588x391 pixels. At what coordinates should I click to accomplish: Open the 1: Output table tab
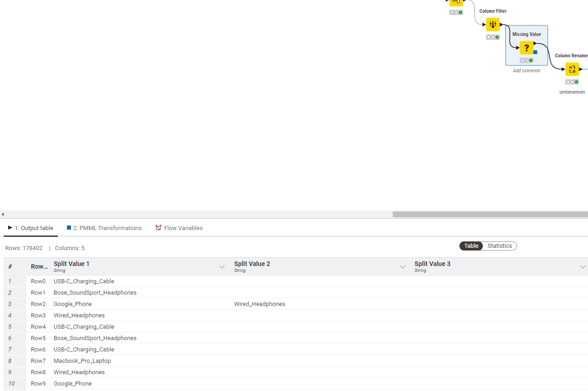[30, 228]
